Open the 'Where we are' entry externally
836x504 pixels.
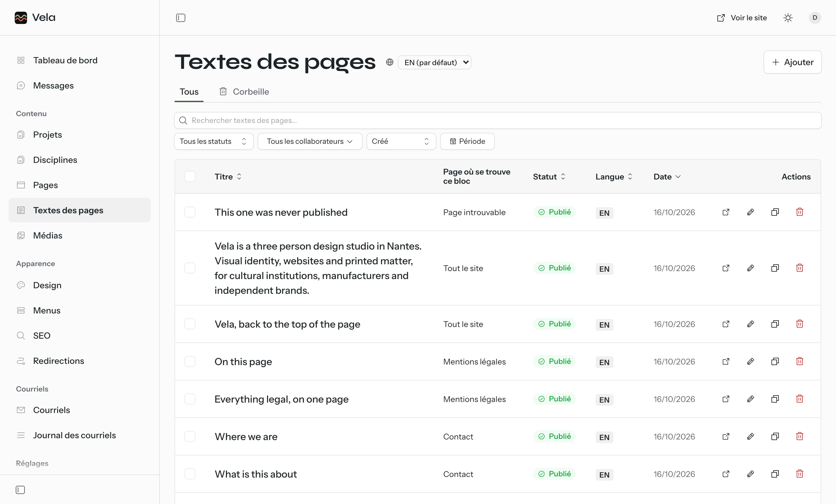(x=726, y=436)
